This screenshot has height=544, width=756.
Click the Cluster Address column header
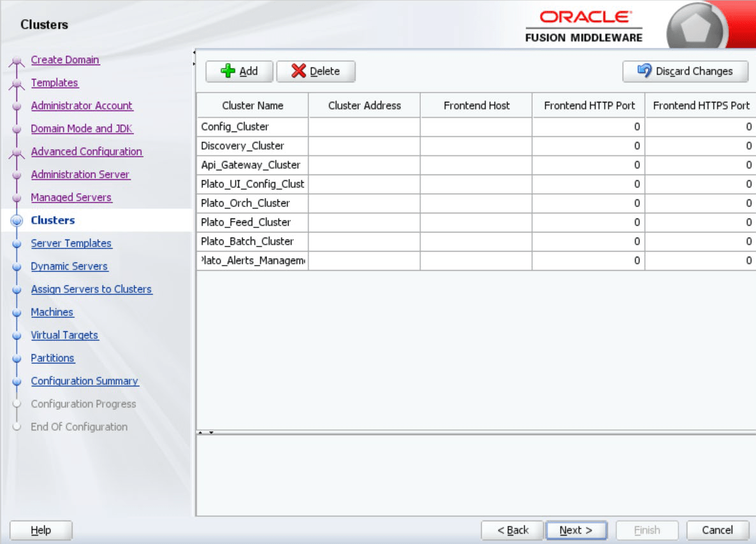[x=365, y=106]
